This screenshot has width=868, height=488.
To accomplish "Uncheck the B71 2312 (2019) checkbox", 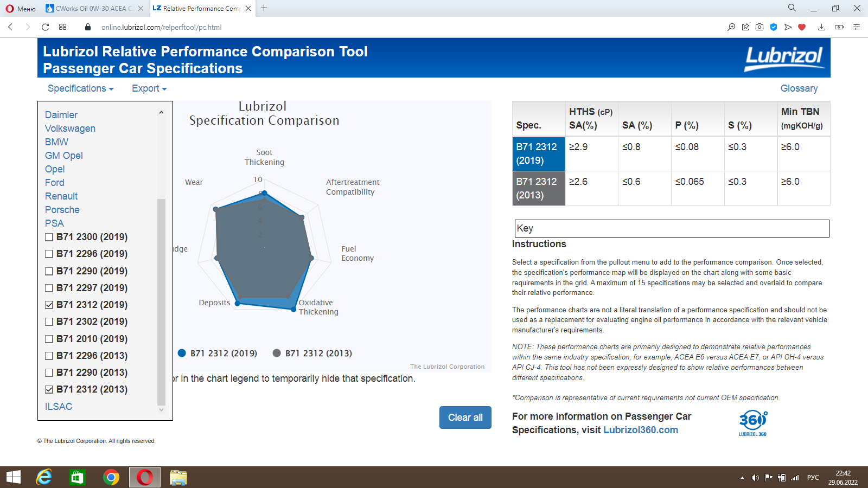I will [x=49, y=305].
